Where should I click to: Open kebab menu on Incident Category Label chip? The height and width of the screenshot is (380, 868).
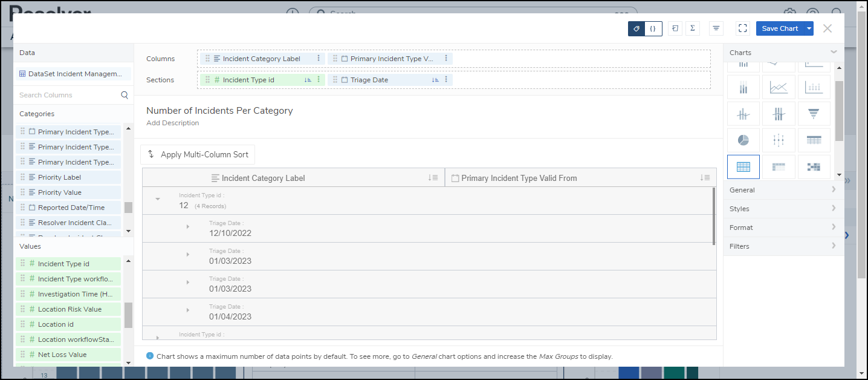pos(319,59)
